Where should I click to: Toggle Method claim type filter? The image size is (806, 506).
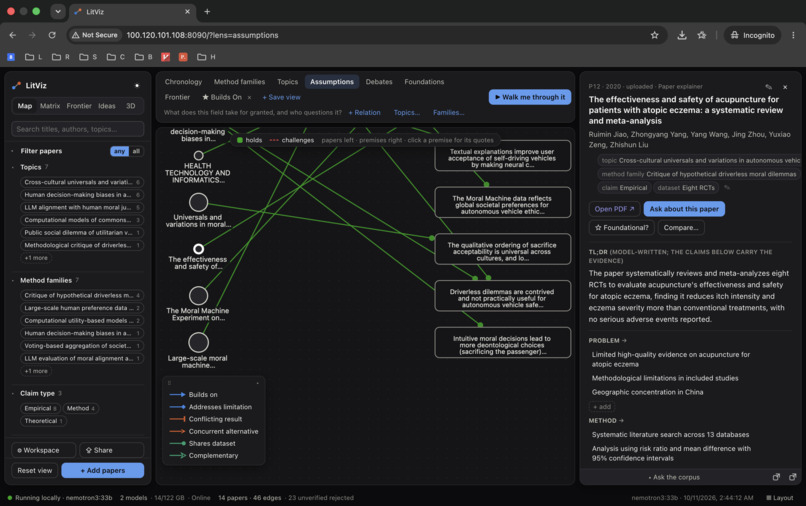[x=81, y=408]
